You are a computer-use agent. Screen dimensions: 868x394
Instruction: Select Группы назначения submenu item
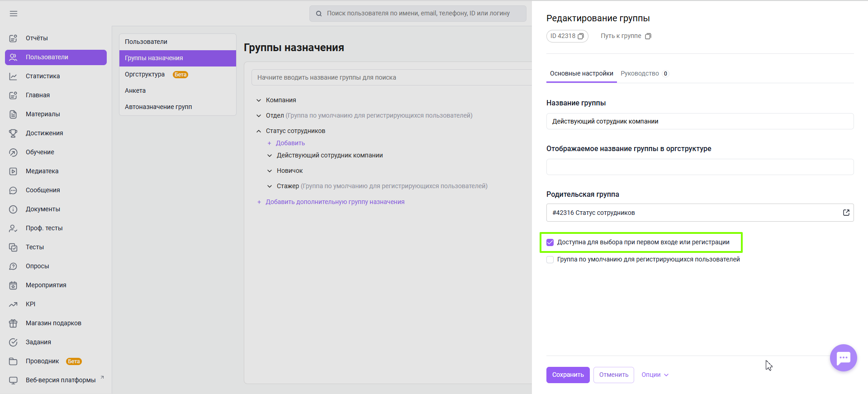pyautogui.click(x=178, y=58)
